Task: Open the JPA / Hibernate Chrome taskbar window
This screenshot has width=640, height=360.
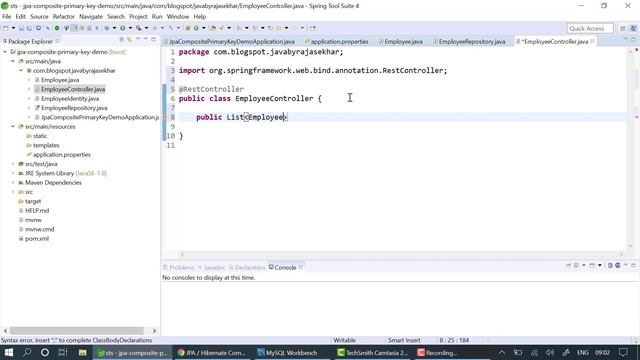Action: click(211, 353)
